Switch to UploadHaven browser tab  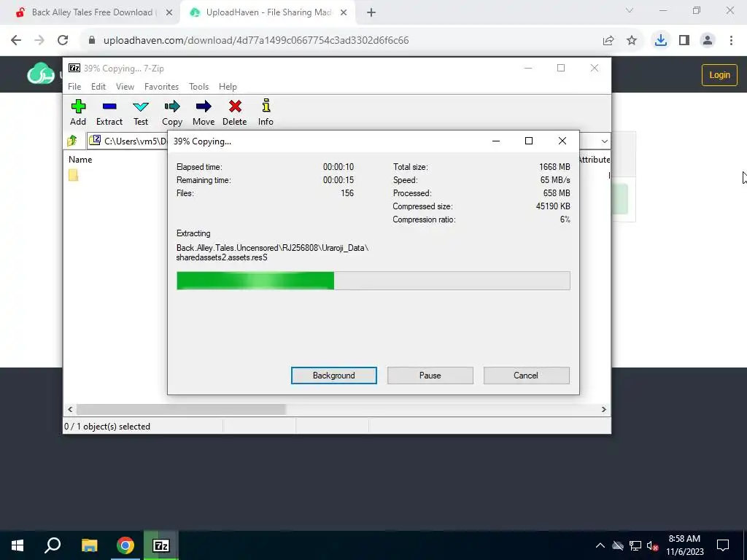(x=268, y=12)
